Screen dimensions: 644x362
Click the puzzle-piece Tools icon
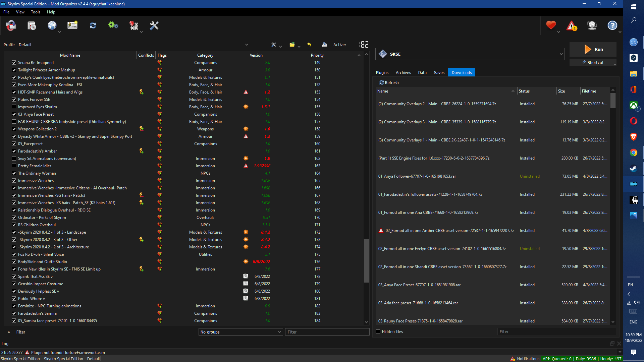click(x=134, y=25)
